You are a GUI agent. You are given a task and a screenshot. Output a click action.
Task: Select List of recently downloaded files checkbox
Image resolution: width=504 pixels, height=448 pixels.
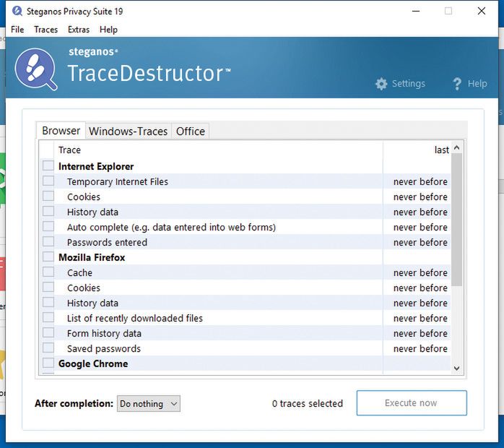pos(48,317)
